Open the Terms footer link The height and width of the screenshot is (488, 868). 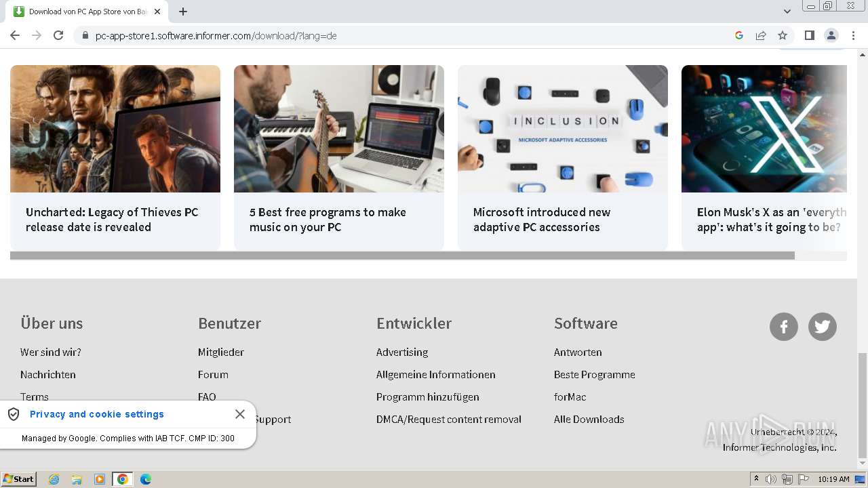point(35,396)
